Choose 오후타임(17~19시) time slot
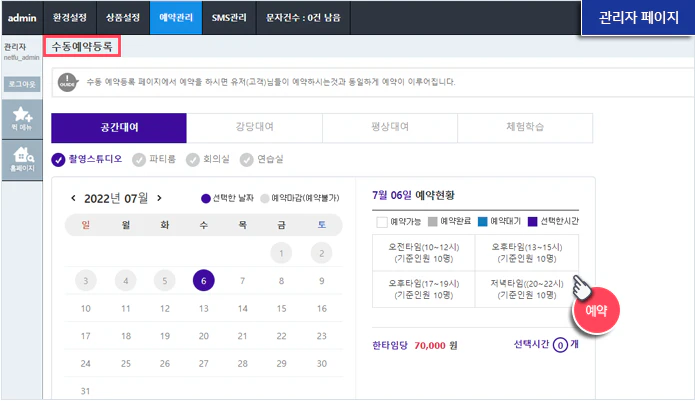The width and height of the screenshot is (695, 401). click(x=424, y=289)
